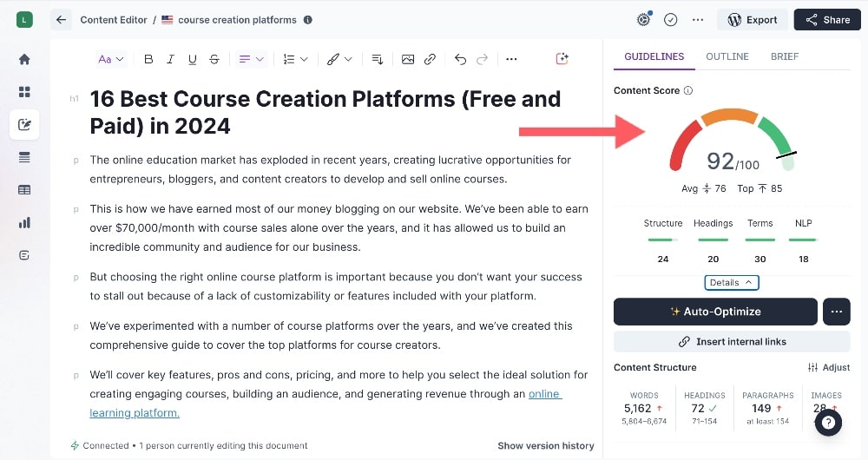
Task: Click the Connected status indicator
Action: point(100,445)
